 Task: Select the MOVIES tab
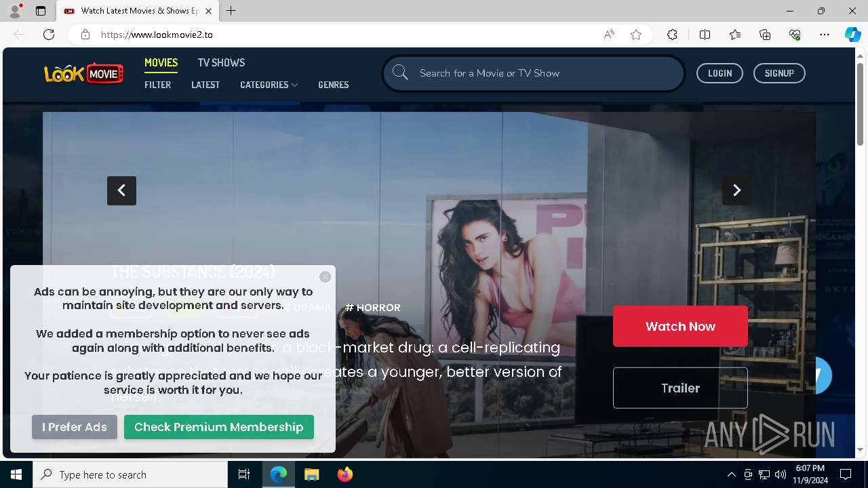(x=161, y=62)
